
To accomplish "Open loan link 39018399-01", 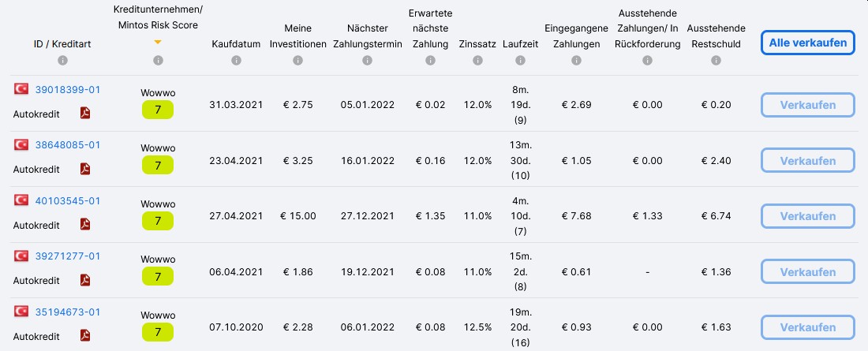I will (68, 90).
